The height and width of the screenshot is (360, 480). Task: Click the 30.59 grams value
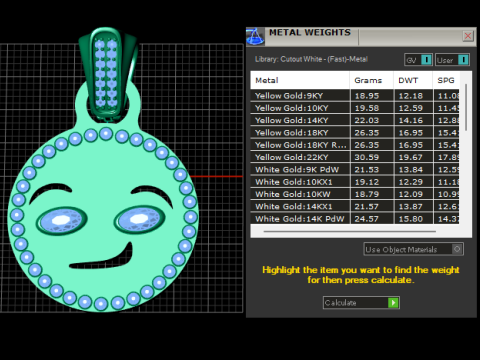367,157
